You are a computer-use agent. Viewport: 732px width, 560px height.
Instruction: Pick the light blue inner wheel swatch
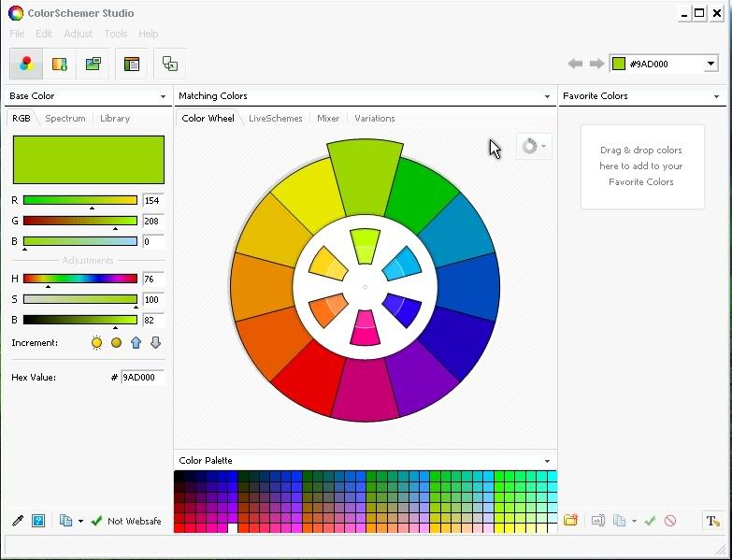pyautogui.click(x=402, y=265)
